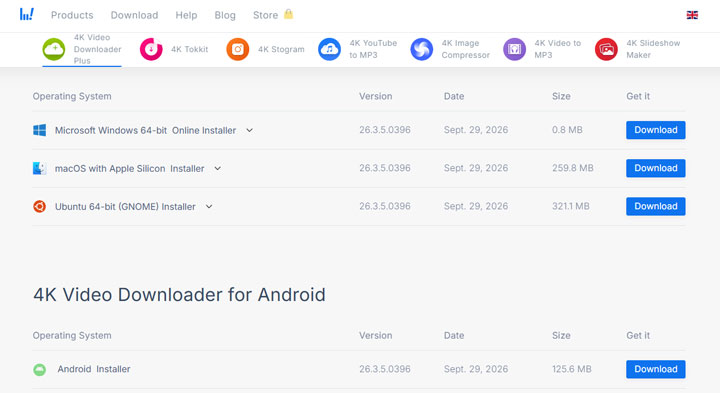Click the blue 4K YouTube to MP3 icon
Screen dimensions: 720x393
(329, 49)
